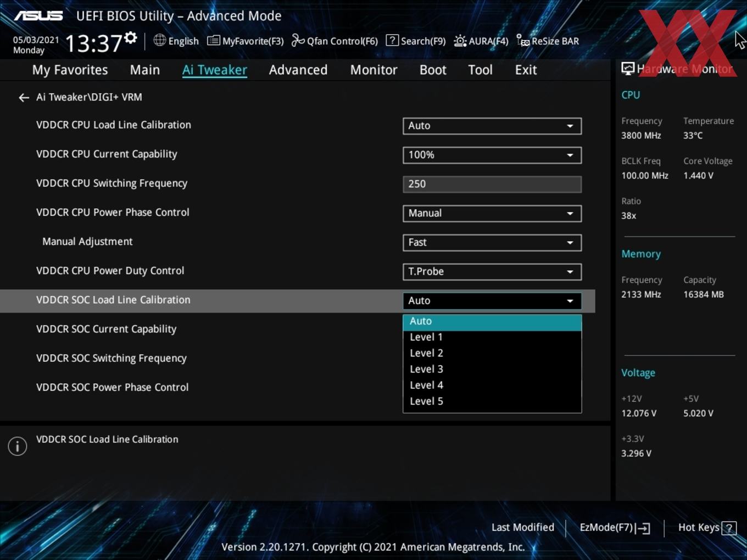The height and width of the screenshot is (560, 747).
Task: Open the Advanced tab
Action: tap(298, 70)
